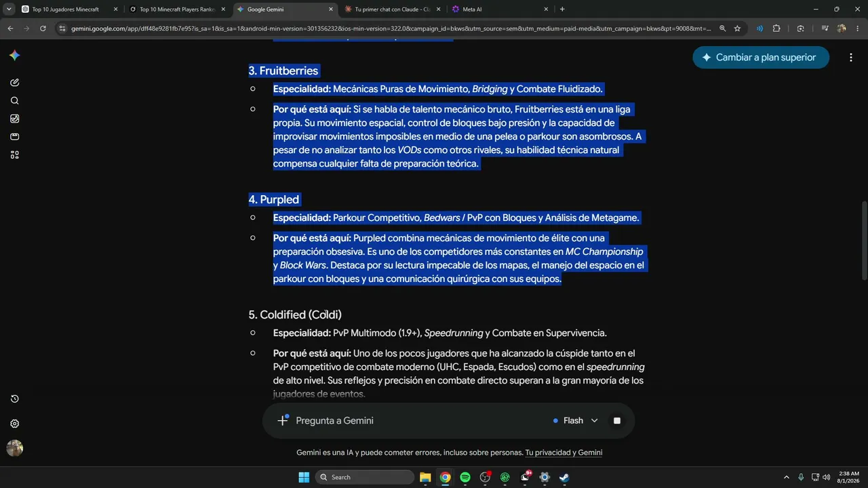This screenshot has width=868, height=488.
Task: Click the Gemini logo in the sidebar
Action: point(14,56)
